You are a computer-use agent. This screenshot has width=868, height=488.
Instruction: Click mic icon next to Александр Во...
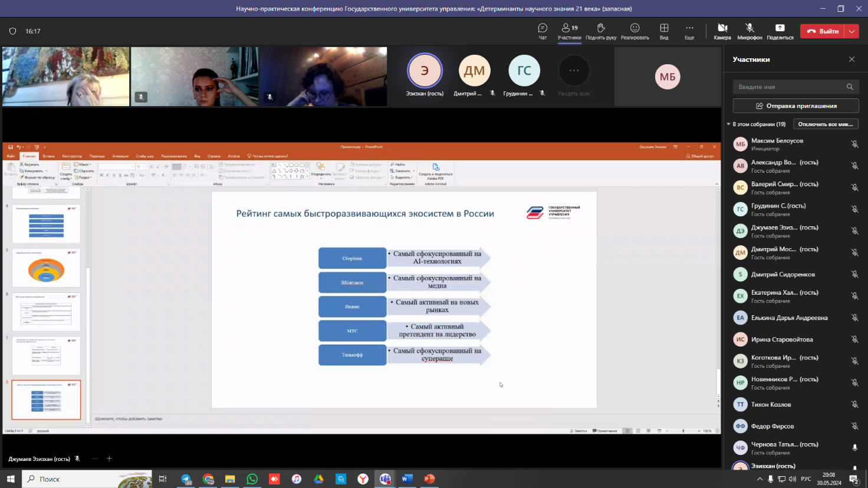(854, 166)
